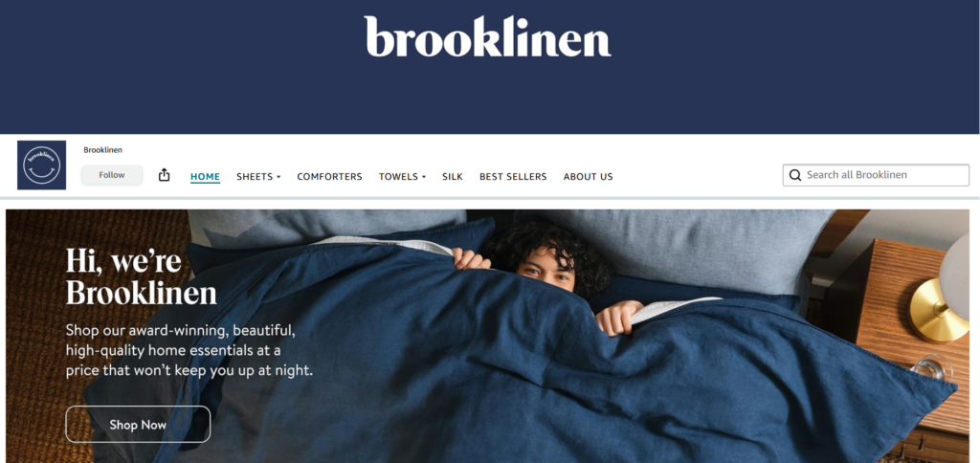Click the share icon beside Follow
Viewport: 980px width, 463px height.
point(164,175)
